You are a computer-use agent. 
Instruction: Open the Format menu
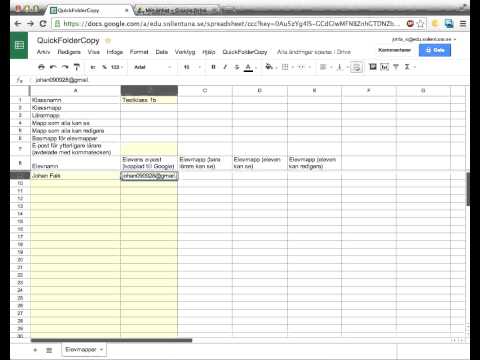click(x=139, y=52)
